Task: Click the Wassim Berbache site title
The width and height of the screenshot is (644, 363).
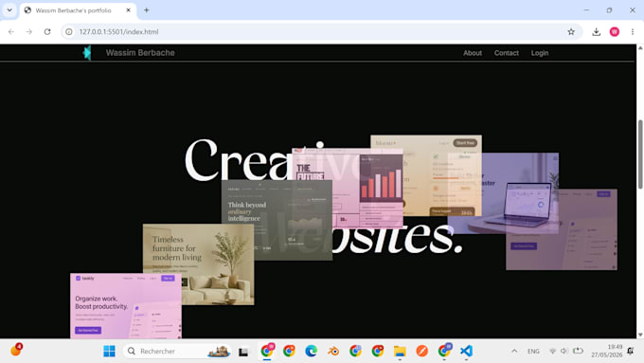Action: (x=140, y=53)
